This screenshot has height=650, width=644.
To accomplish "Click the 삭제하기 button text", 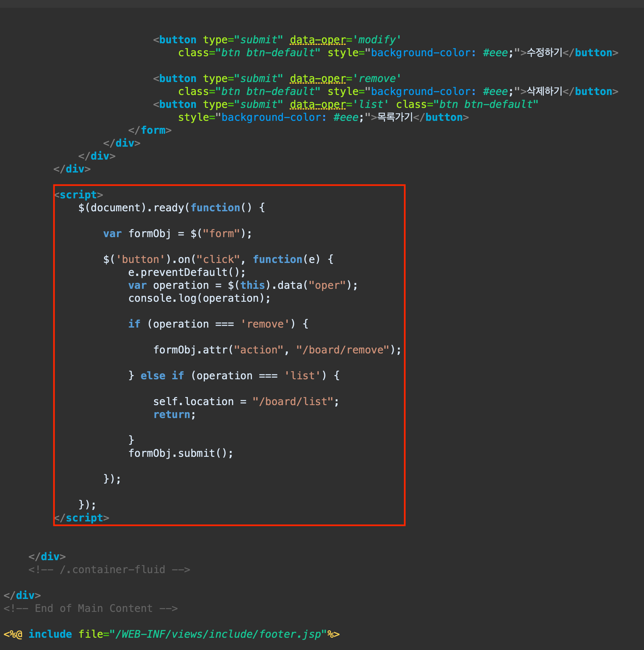I will (x=544, y=91).
